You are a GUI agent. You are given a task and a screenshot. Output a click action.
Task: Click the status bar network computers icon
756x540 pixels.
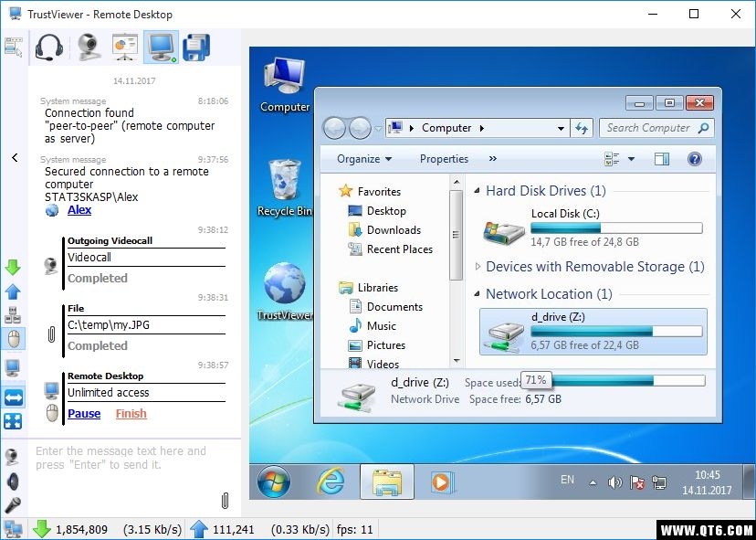point(13,529)
